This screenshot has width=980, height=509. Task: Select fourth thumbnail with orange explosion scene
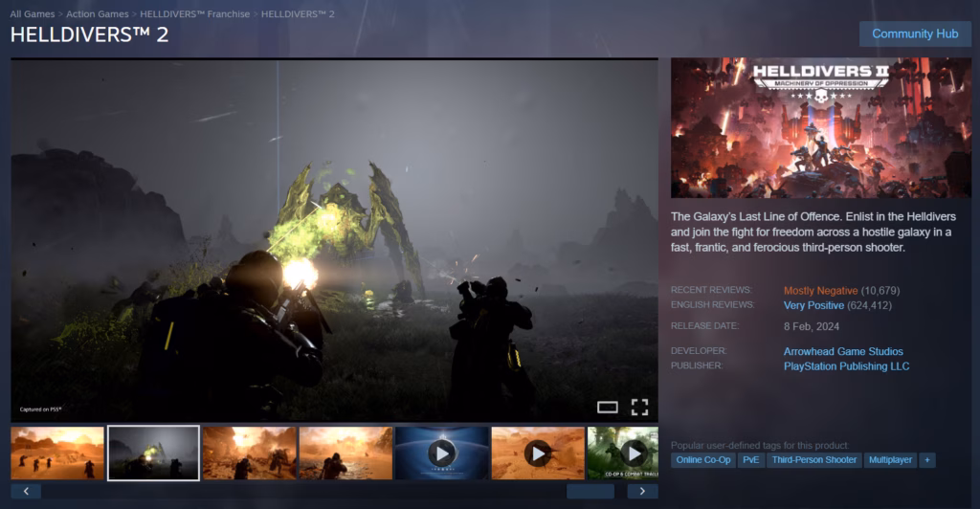click(345, 454)
